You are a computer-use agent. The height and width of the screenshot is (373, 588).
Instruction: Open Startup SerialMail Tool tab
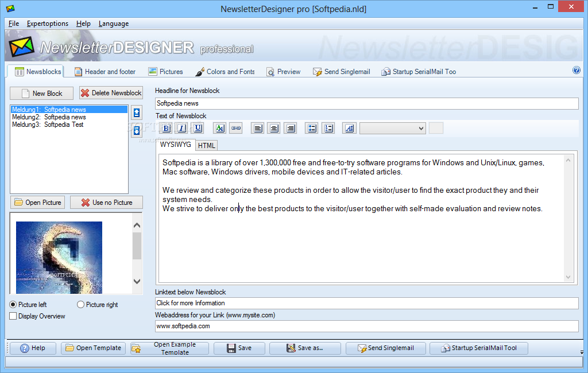[x=419, y=72]
